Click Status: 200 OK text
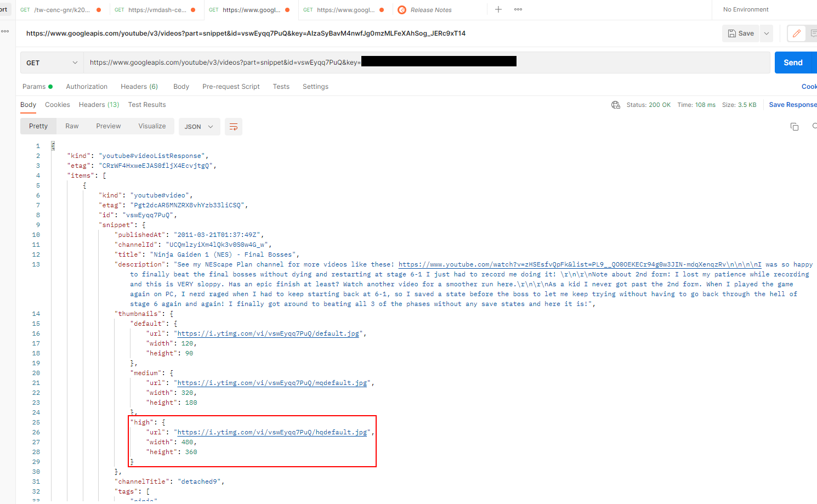This screenshot has height=504, width=817. pyautogui.click(x=649, y=105)
